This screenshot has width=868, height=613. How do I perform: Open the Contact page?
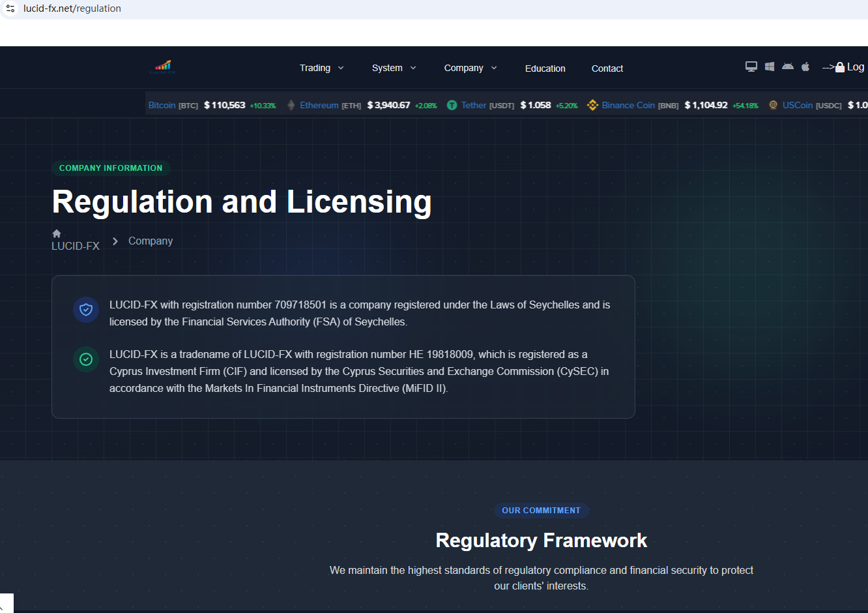(x=607, y=68)
